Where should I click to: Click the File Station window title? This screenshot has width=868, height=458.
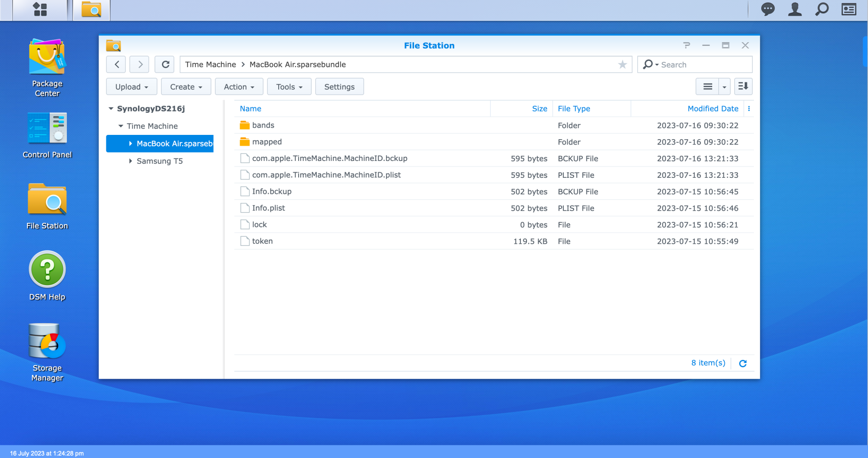(429, 46)
